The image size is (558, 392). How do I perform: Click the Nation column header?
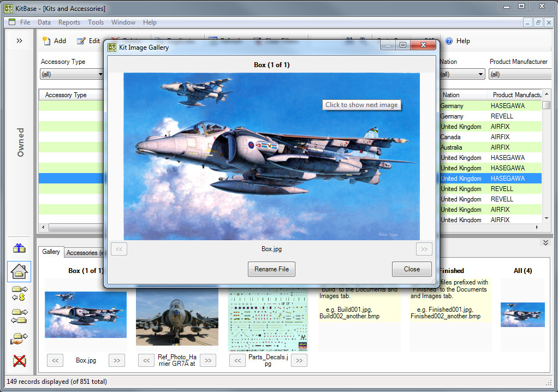pyautogui.click(x=464, y=95)
